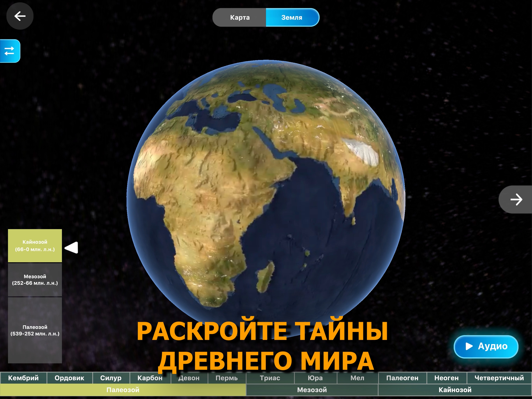Image resolution: width=532 pixels, height=399 pixels.
Task: Advance with the right arrow button
Action: (515, 199)
